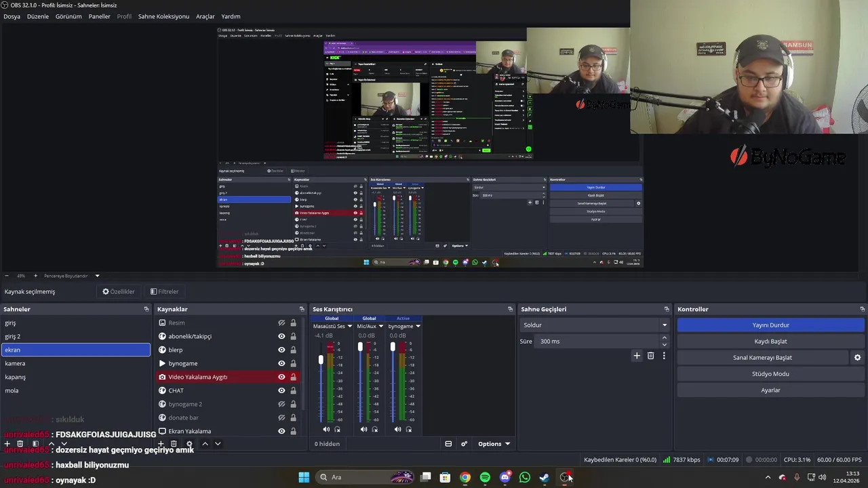The image size is (868, 488).
Task: Open the Paneller menu
Action: 99,16
